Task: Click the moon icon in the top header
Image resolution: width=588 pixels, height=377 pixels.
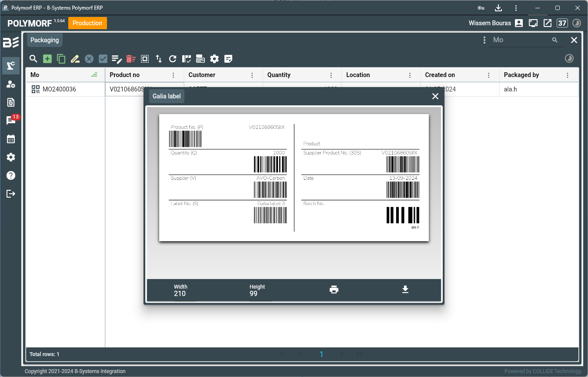Action: (577, 23)
